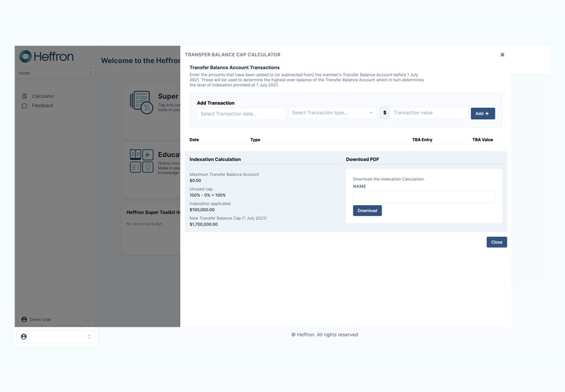The height and width of the screenshot is (392, 565).
Task: Click the Download PDF heading
Action: click(362, 159)
